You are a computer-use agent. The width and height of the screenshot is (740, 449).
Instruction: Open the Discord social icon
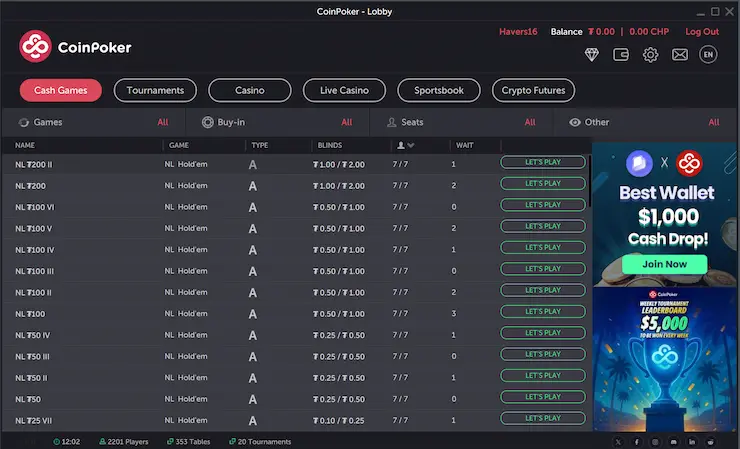coord(673,442)
